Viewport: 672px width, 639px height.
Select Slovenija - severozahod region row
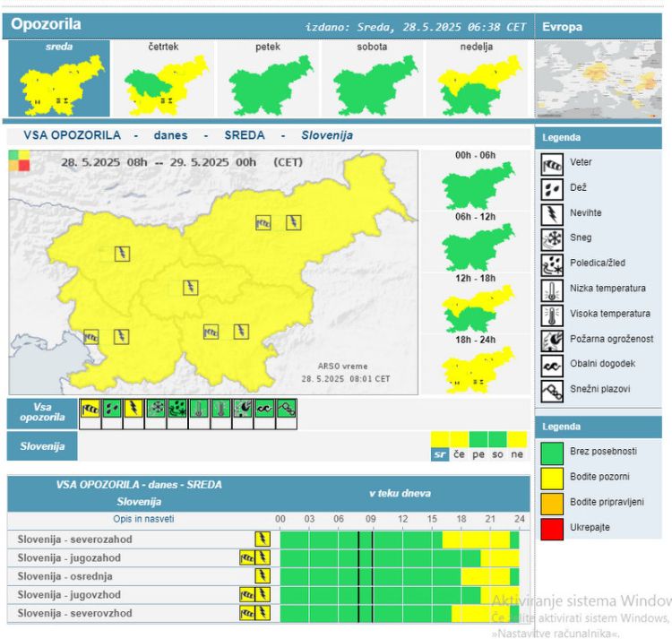coord(269,540)
